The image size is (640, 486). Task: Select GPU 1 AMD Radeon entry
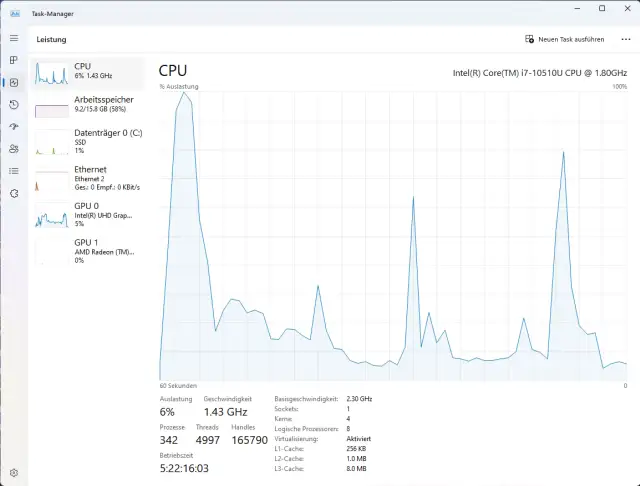pos(87,251)
